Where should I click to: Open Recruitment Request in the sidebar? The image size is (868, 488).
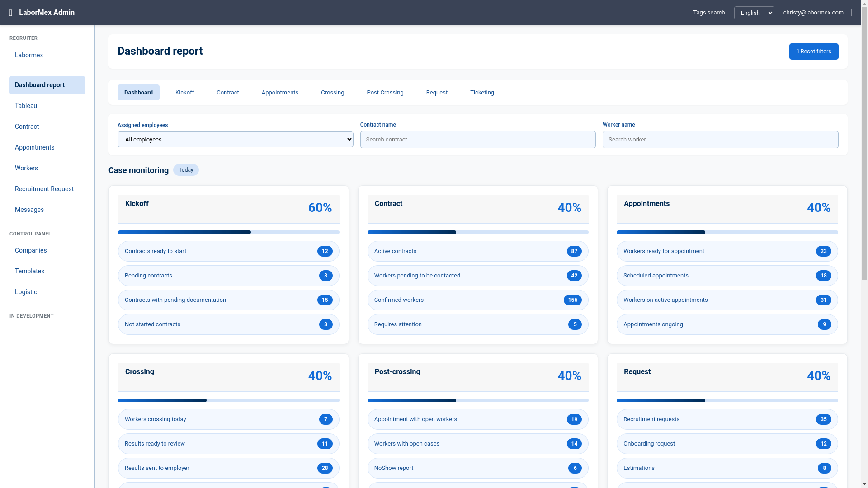pos(47,189)
